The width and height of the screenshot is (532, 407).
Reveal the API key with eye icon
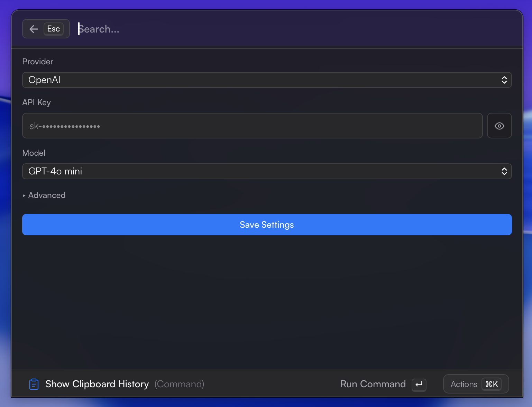click(499, 126)
